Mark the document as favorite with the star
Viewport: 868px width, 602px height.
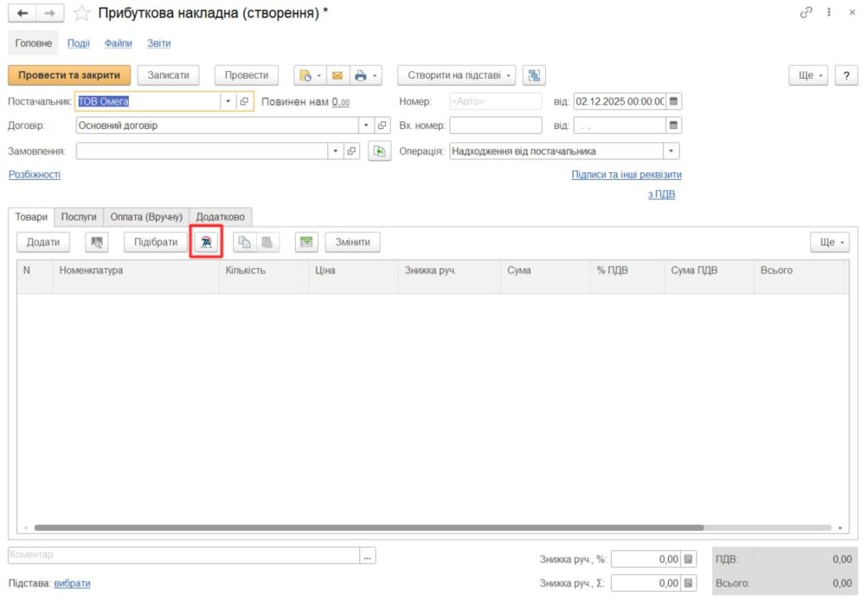click(x=81, y=14)
